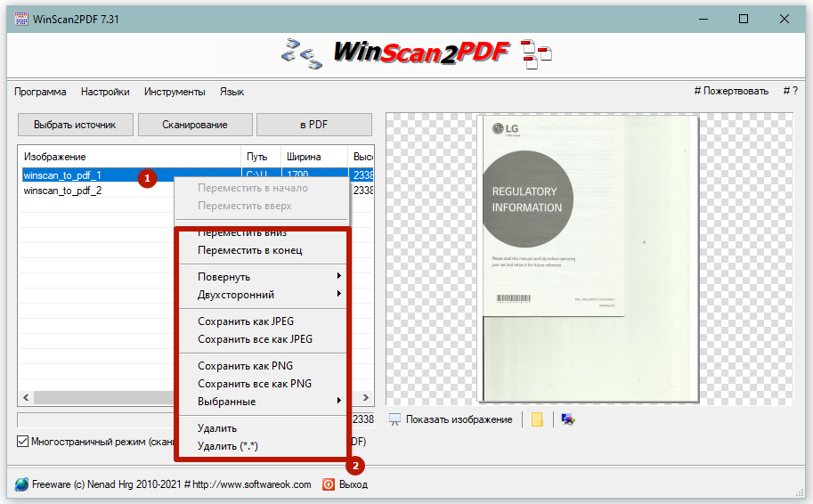Click the horizontal scrollbar left arrow
This screenshot has width=813, height=504.
25,398
